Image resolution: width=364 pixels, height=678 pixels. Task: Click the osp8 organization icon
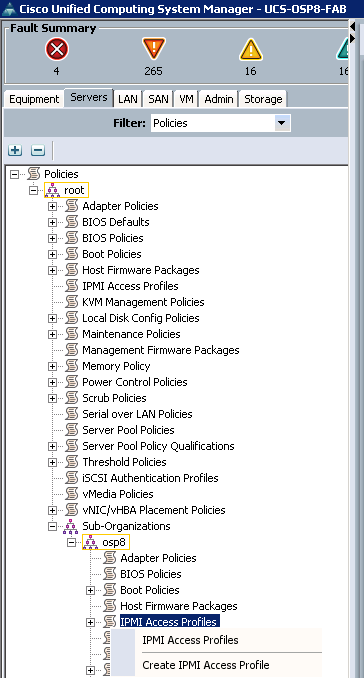90,542
